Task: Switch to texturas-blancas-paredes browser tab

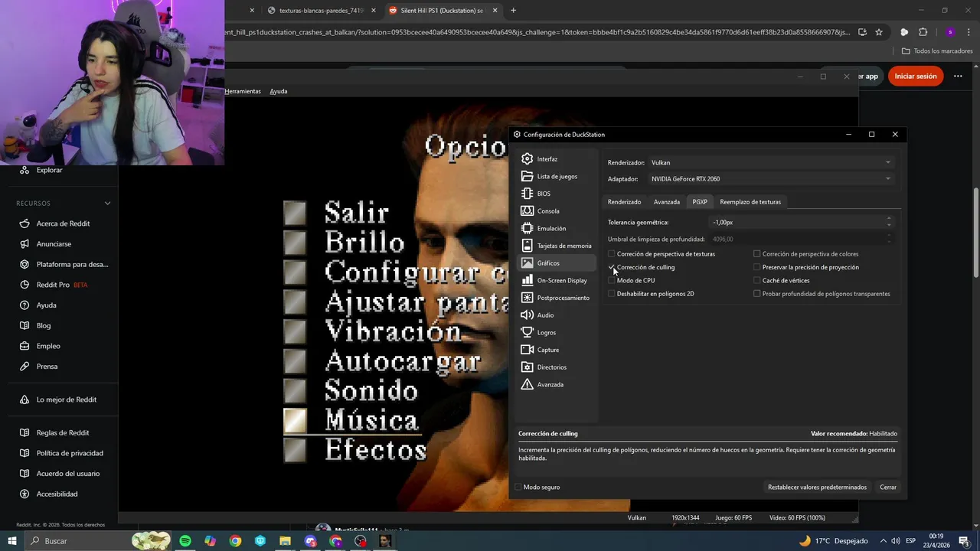Action: tap(322, 11)
